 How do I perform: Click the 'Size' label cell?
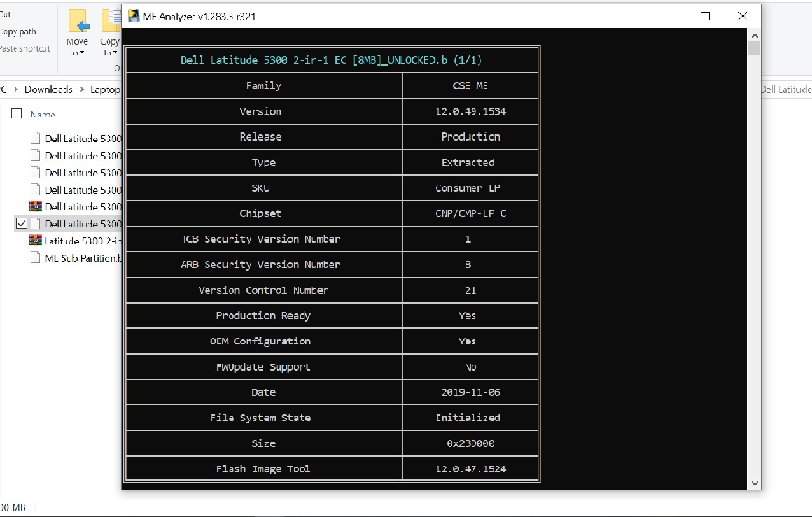point(263,443)
